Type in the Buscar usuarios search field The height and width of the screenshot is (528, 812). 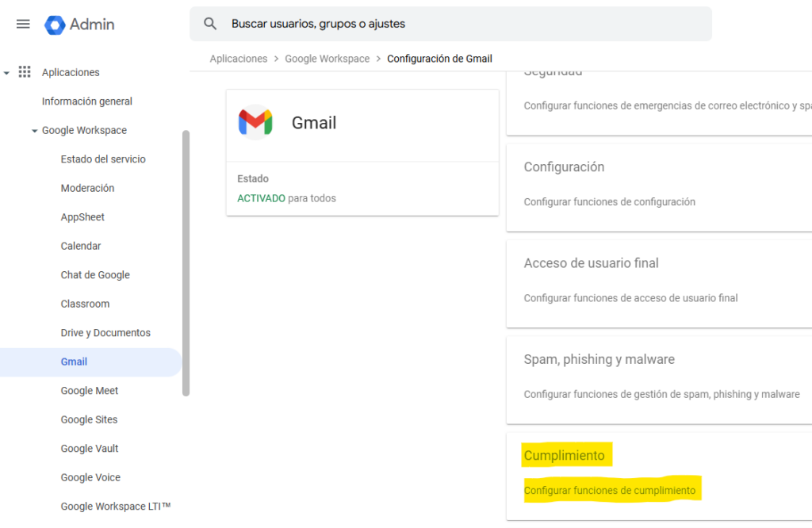click(468, 24)
